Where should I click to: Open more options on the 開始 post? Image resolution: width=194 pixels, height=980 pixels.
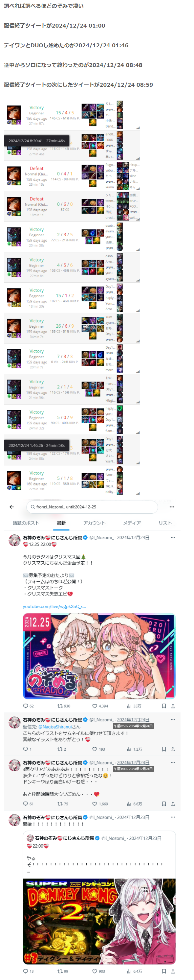click(173, 817)
